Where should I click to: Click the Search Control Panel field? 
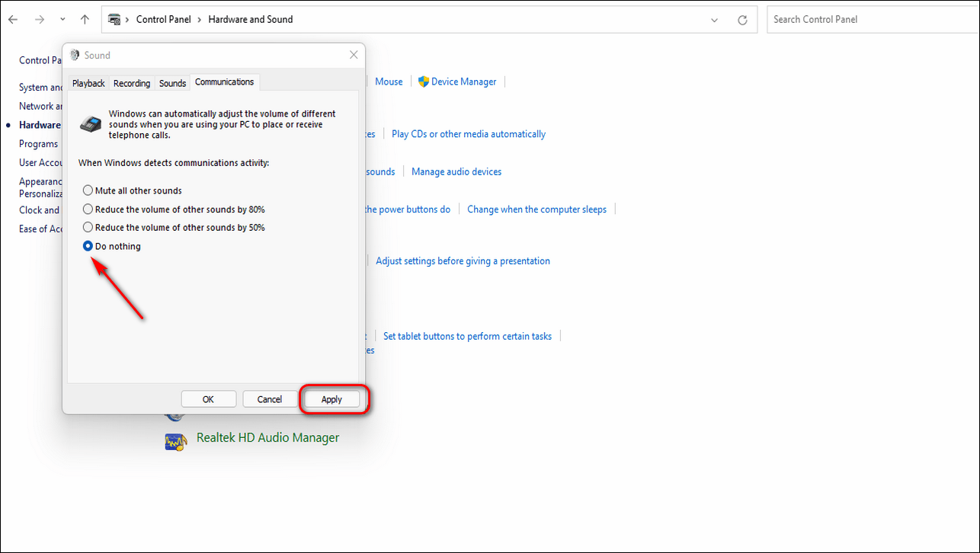pyautogui.click(x=869, y=20)
